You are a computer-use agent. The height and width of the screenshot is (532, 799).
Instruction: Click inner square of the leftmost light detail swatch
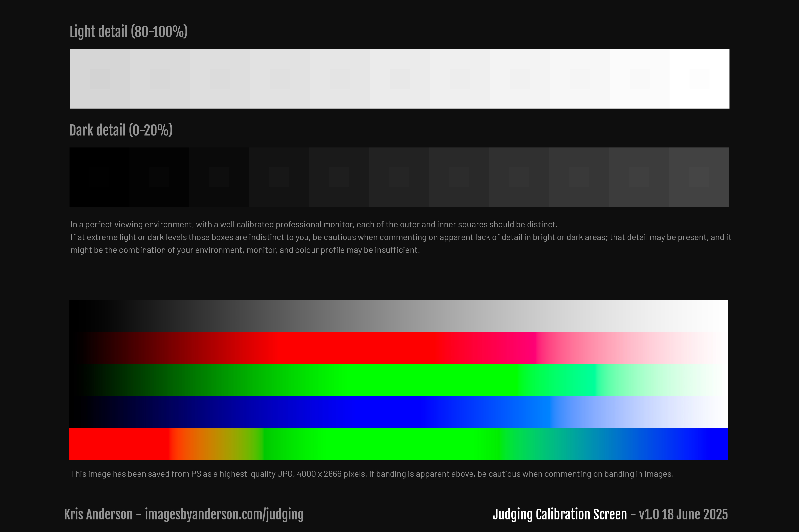pyautogui.click(x=100, y=78)
